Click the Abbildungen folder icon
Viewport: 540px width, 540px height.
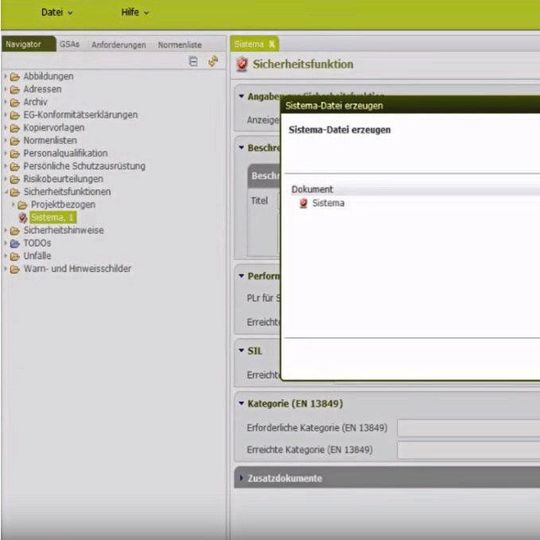pyautogui.click(x=15, y=76)
